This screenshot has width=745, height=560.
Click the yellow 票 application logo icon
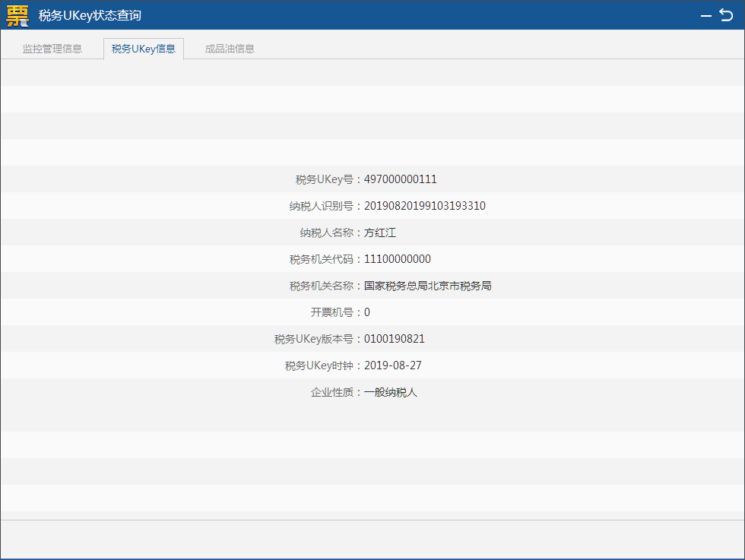(x=17, y=15)
